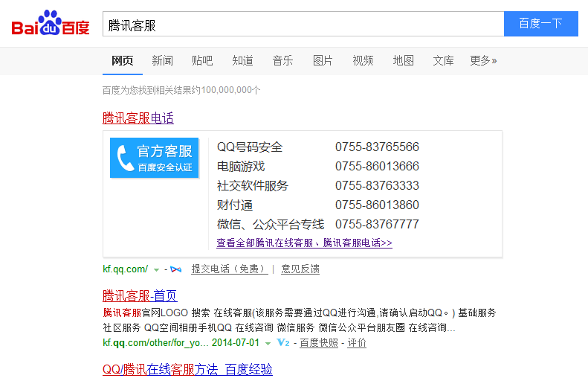Click the 社交软件服务 label
This screenshot has width=588, height=378.
point(253,186)
